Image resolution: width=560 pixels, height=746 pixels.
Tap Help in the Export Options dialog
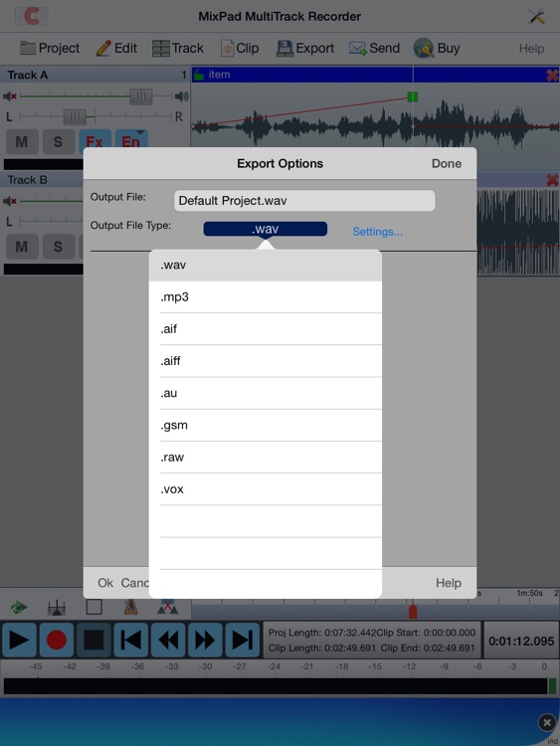point(449,583)
